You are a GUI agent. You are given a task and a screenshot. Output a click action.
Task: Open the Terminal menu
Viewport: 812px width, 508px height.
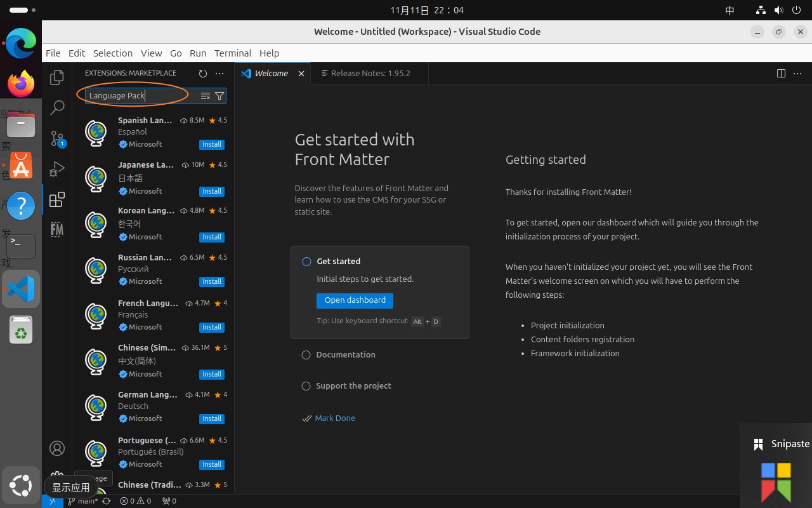tap(233, 53)
